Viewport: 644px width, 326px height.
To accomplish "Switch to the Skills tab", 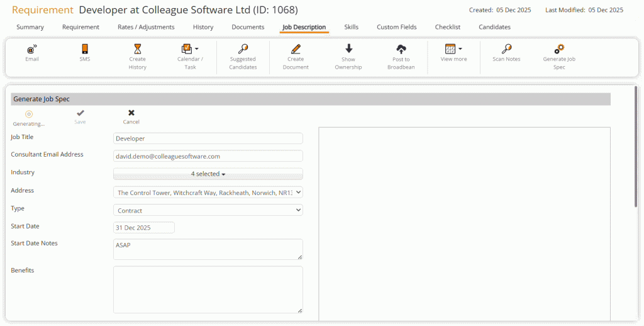I will click(x=351, y=27).
